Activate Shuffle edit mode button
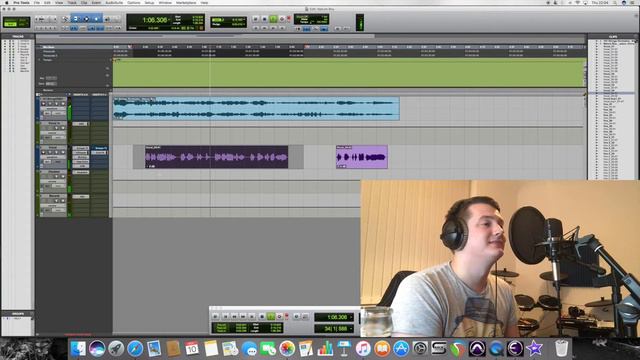640x360 pixels. coord(11,20)
